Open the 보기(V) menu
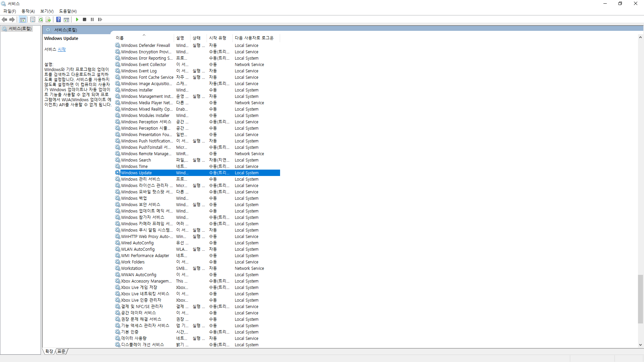644x362 pixels. 47,11
